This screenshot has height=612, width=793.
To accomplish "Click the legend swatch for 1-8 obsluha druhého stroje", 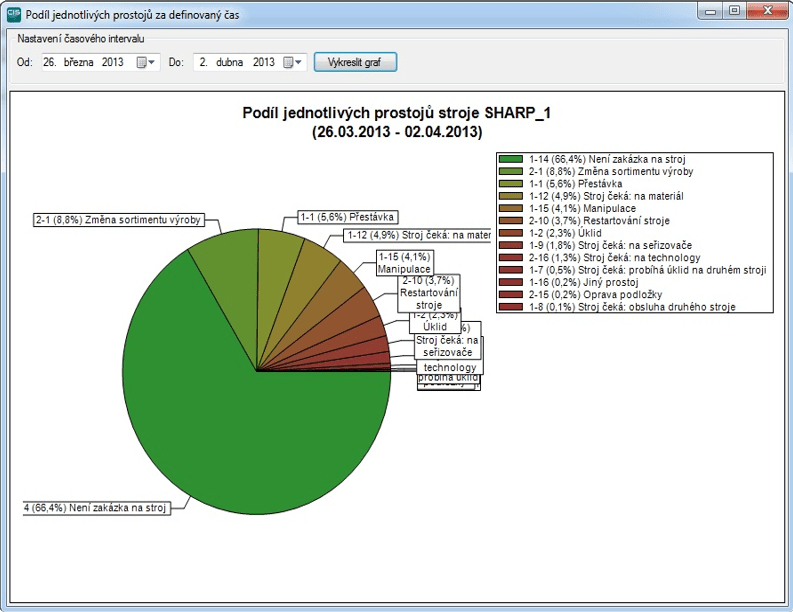I will [511, 308].
